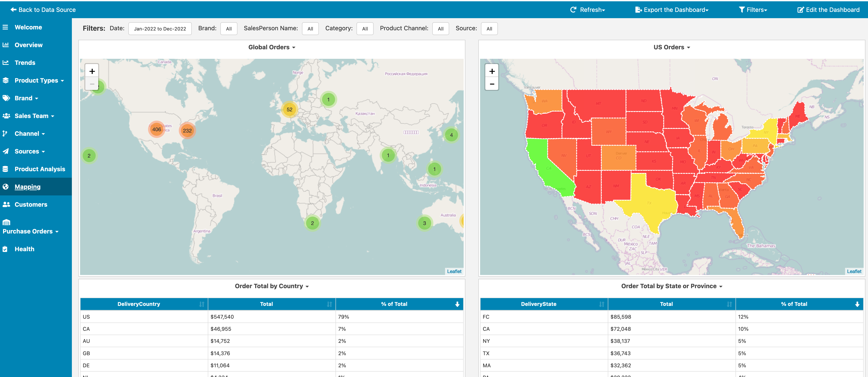The image size is (868, 377).
Task: Open the Brand filter All button
Action: pos(229,29)
